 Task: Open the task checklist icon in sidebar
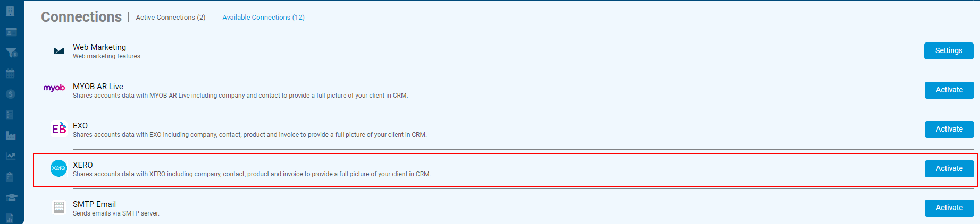coord(10,115)
